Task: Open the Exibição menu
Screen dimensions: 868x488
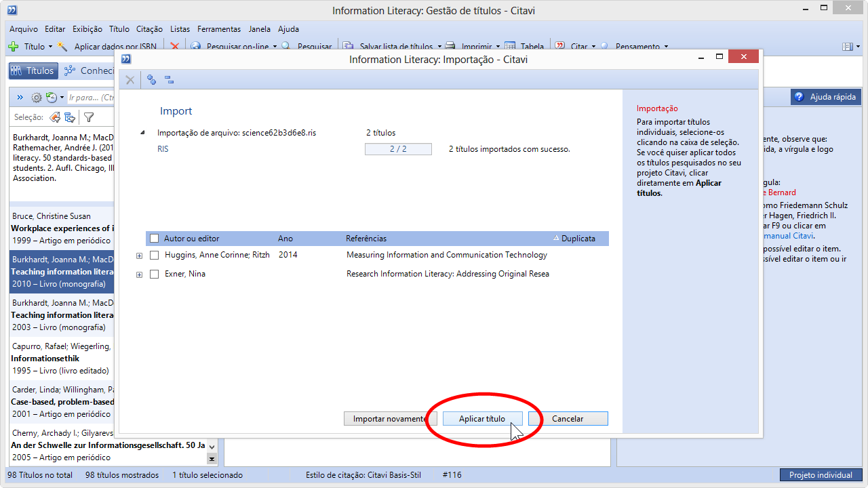Action: click(87, 29)
